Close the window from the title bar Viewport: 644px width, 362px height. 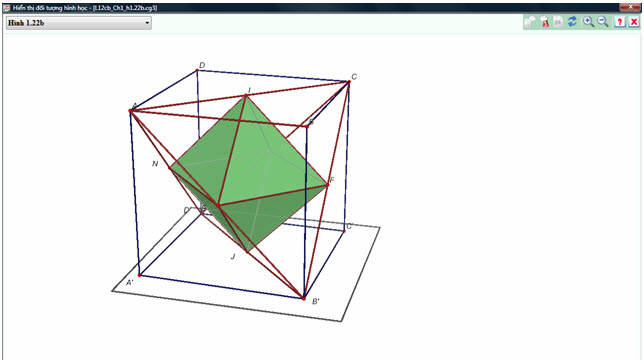[630, 7]
